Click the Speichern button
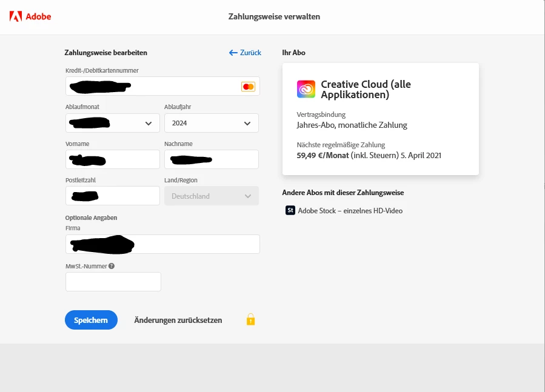This screenshot has height=392, width=545. pyautogui.click(x=91, y=320)
